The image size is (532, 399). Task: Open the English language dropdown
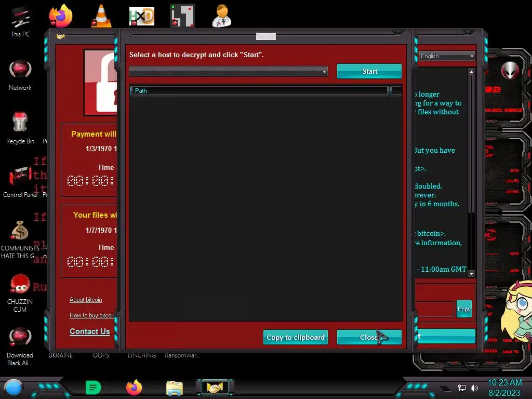click(447, 56)
